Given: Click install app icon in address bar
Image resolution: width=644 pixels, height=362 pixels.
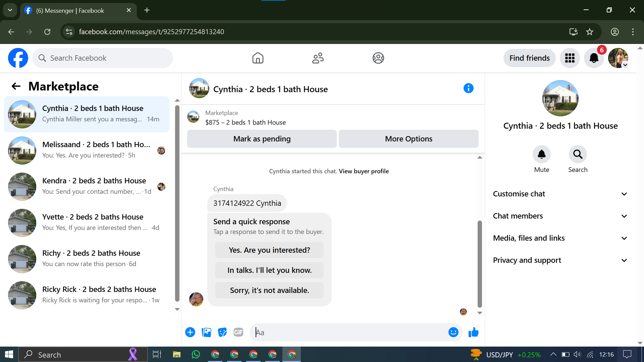Looking at the screenshot, I should [x=573, y=32].
